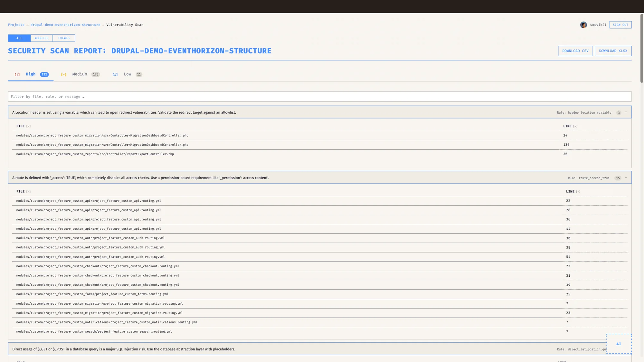Click the High severity [!] icon
Viewport: 644px width, 362px height.
click(17, 75)
